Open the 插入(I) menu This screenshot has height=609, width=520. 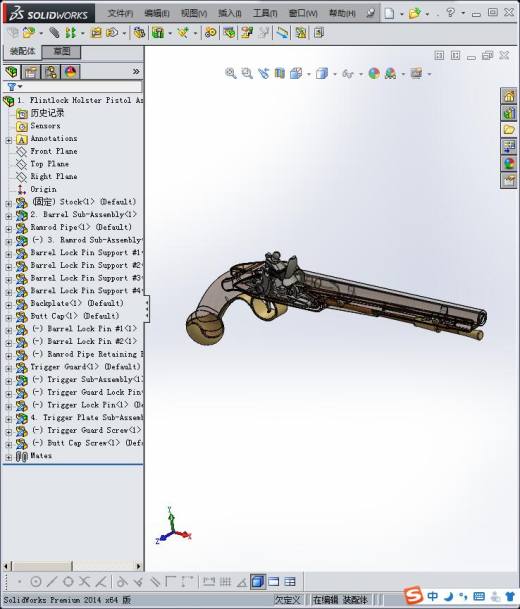(x=230, y=13)
